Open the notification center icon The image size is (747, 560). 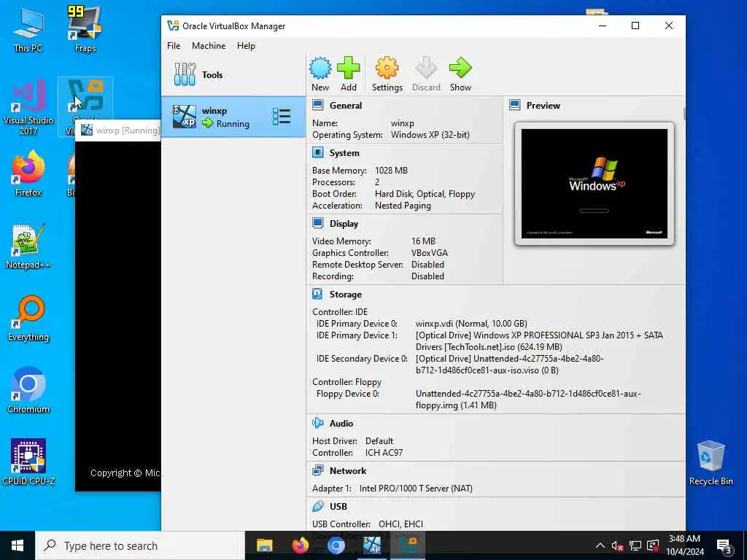click(724, 546)
